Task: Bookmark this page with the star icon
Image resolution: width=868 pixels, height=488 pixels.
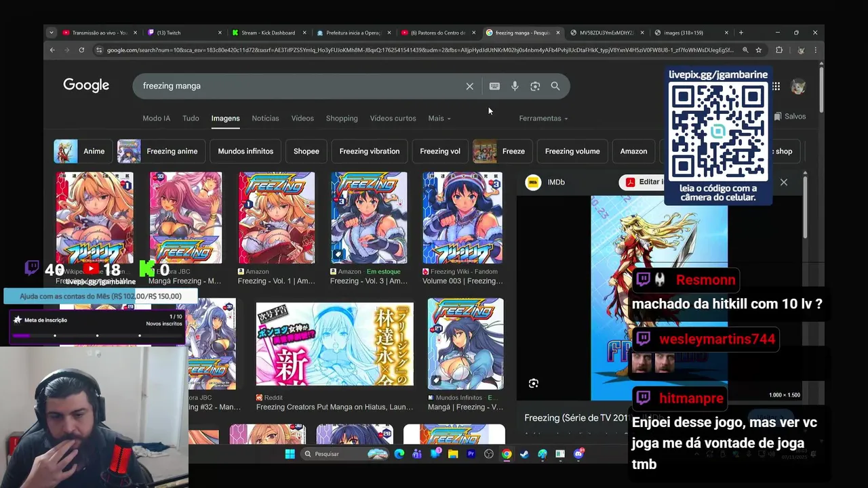Action: coord(759,50)
